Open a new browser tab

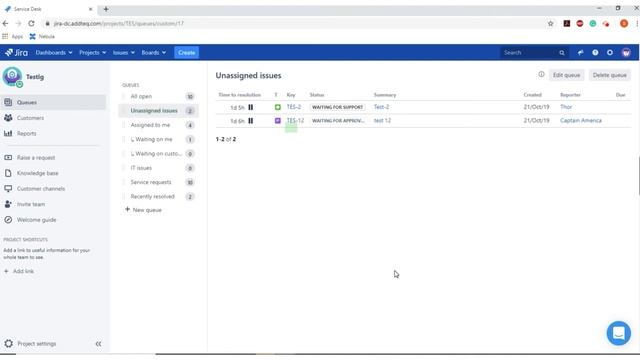click(106, 9)
